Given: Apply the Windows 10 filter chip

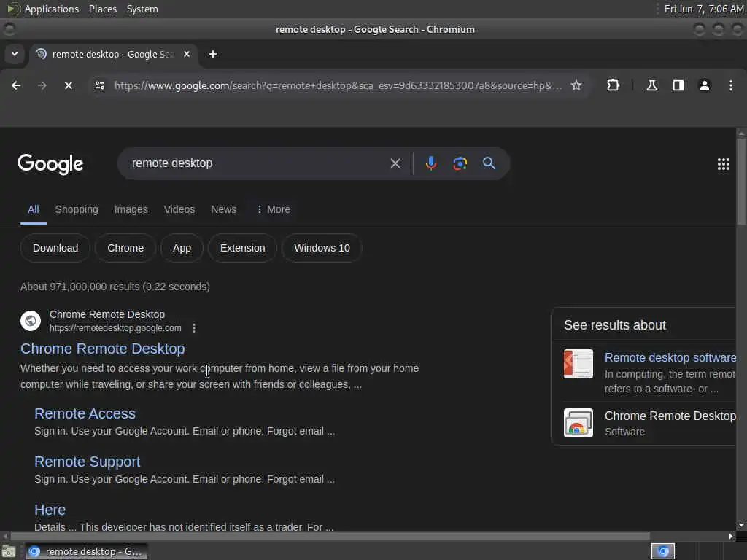Looking at the screenshot, I should click(322, 248).
